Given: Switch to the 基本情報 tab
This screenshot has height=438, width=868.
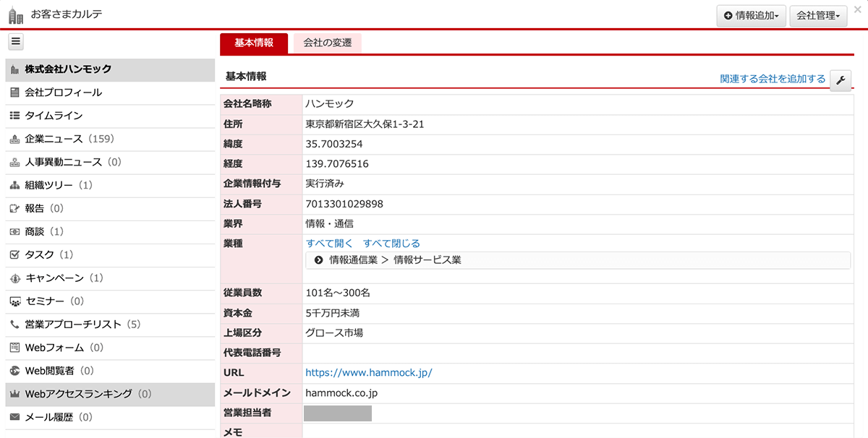Looking at the screenshot, I should 254,43.
